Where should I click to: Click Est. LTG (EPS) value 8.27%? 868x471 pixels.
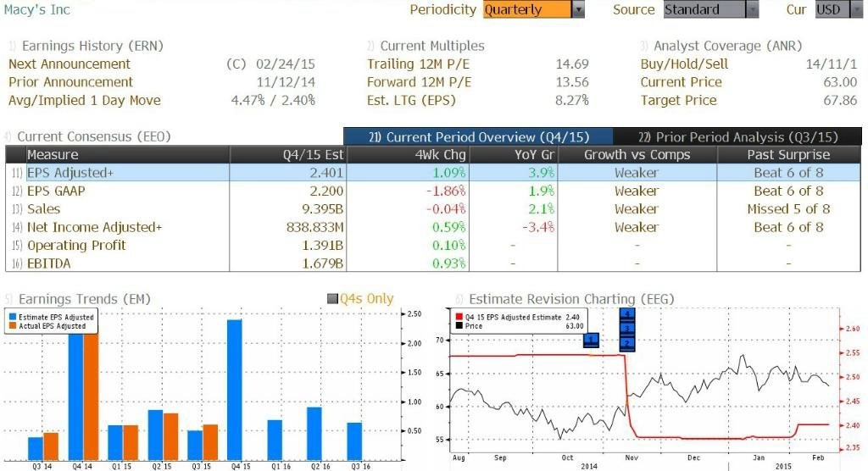pyautogui.click(x=572, y=101)
